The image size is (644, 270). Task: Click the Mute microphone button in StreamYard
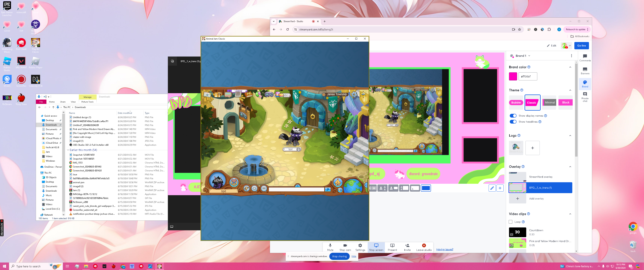pos(330,247)
